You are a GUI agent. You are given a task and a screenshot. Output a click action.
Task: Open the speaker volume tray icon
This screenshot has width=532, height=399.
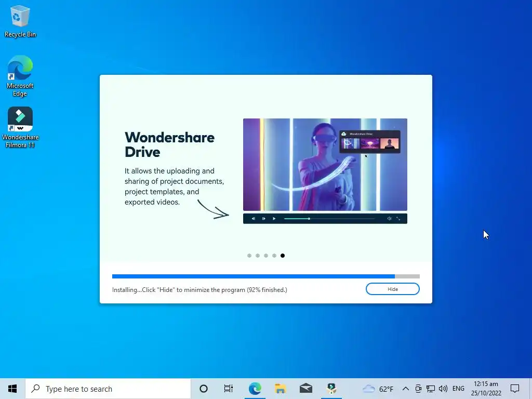click(443, 389)
